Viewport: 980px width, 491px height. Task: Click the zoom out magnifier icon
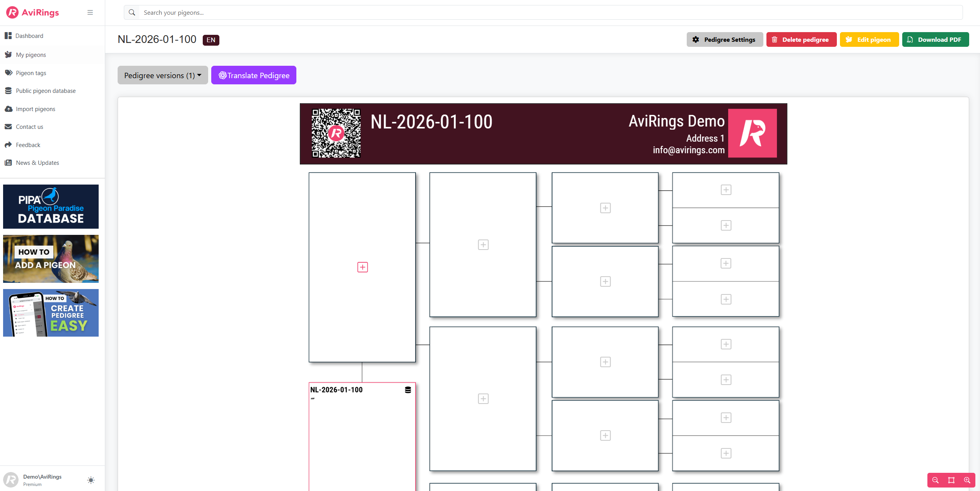point(936,480)
